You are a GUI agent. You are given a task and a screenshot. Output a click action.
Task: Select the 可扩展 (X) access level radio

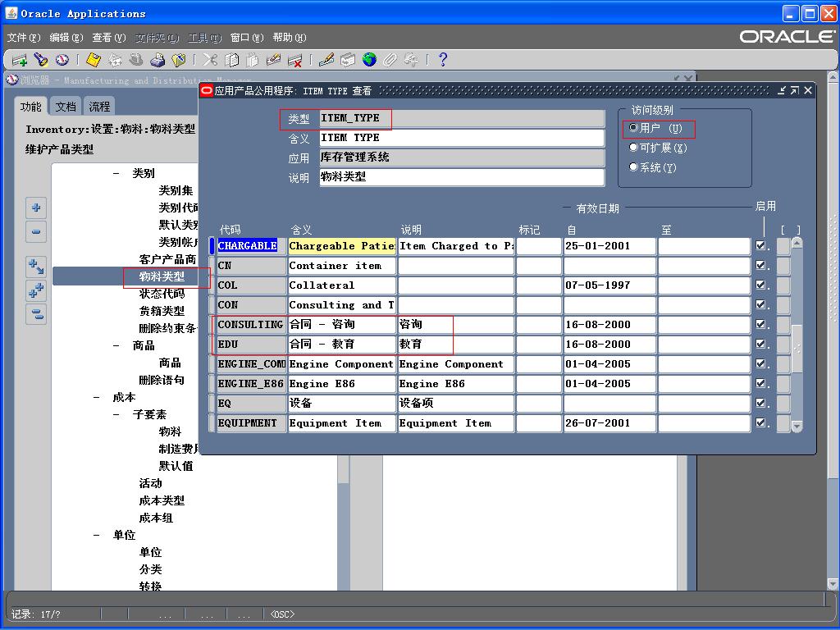tap(633, 148)
